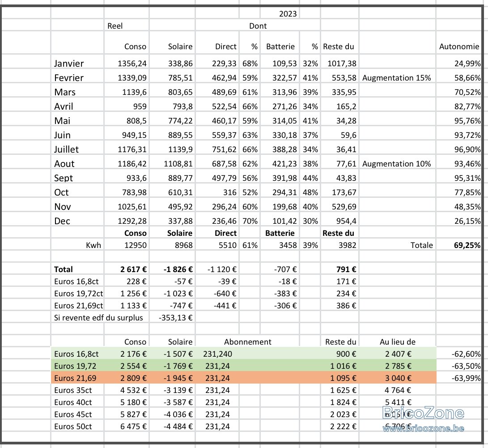The height and width of the screenshot is (448, 488).
Task: Select the green Euros 19,72 row label
Action: click(x=75, y=366)
